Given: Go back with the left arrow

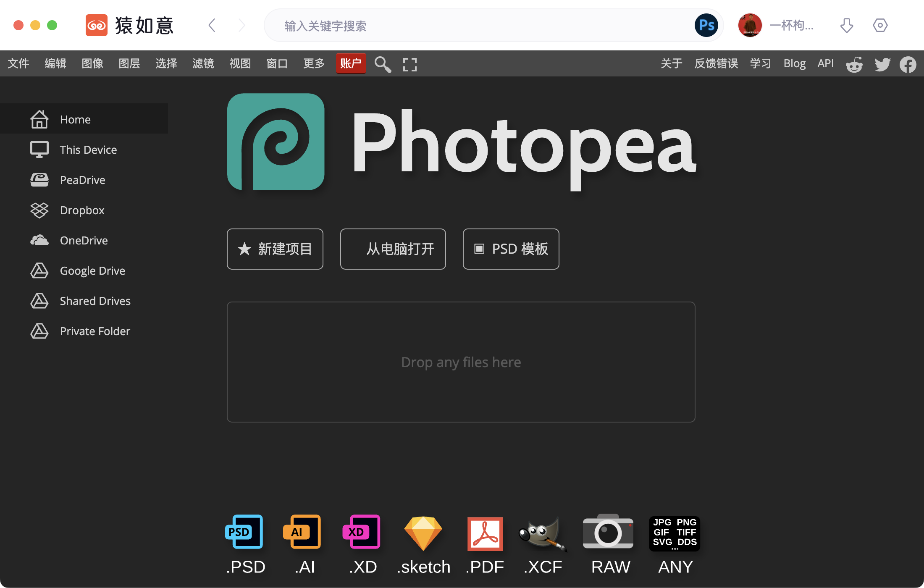Looking at the screenshot, I should click(x=212, y=25).
